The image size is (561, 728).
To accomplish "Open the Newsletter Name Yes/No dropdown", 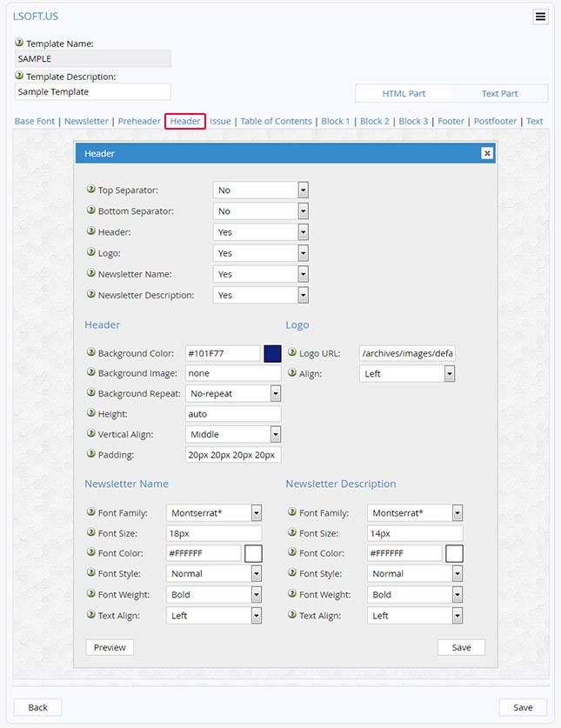I will pos(261,274).
